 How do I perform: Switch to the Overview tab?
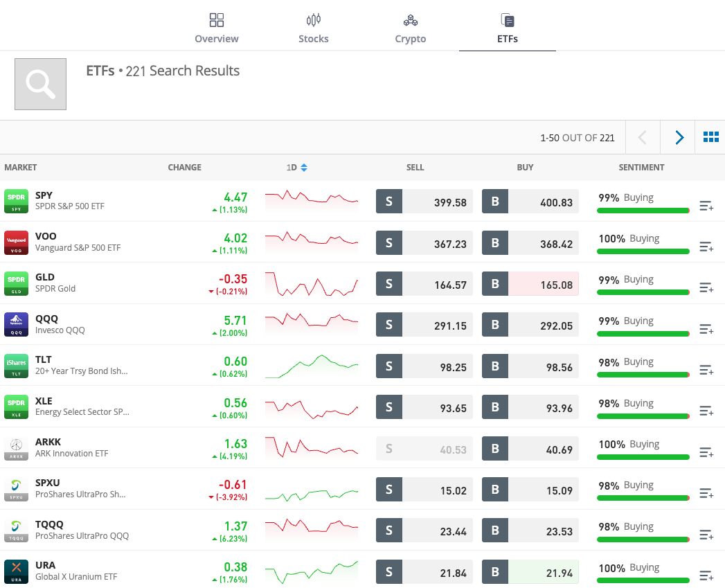tap(216, 28)
